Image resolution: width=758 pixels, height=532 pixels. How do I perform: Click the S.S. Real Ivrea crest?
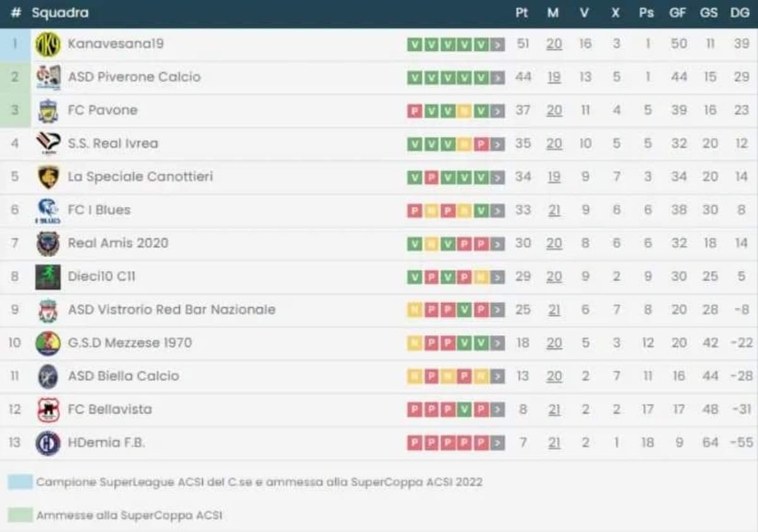(x=48, y=143)
